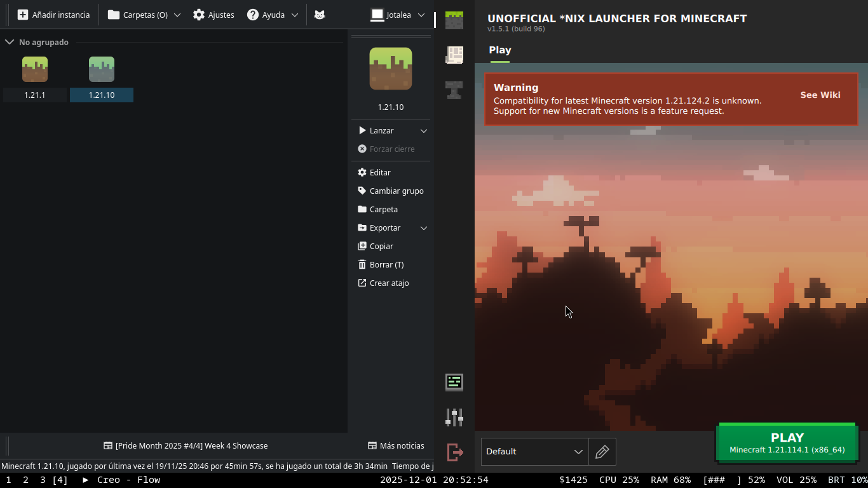Switch to workspace 1 in the status bar
The height and width of the screenshot is (488, 868).
coord(8,480)
